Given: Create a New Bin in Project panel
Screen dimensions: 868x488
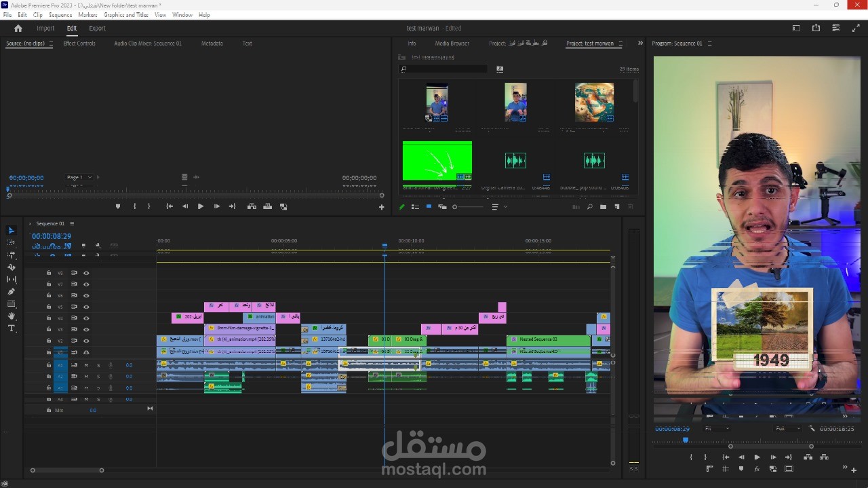Looking at the screenshot, I should click(603, 207).
